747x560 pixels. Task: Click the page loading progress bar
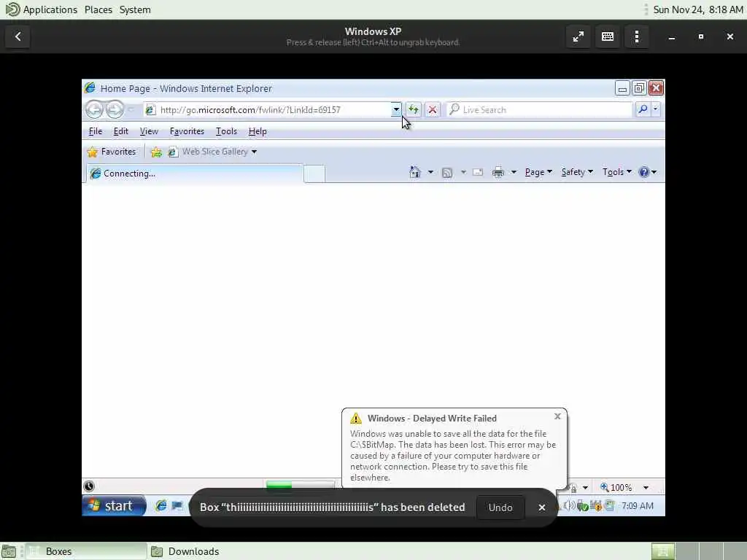(x=300, y=485)
